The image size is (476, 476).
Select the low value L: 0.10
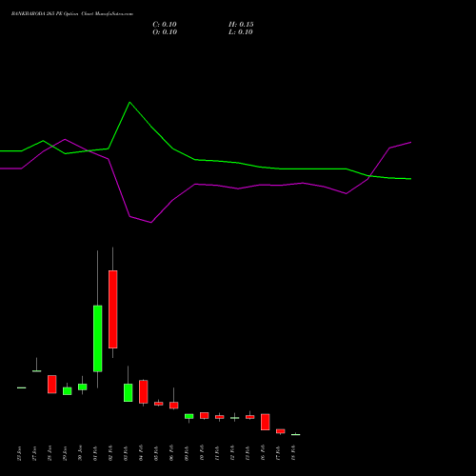[241, 32]
